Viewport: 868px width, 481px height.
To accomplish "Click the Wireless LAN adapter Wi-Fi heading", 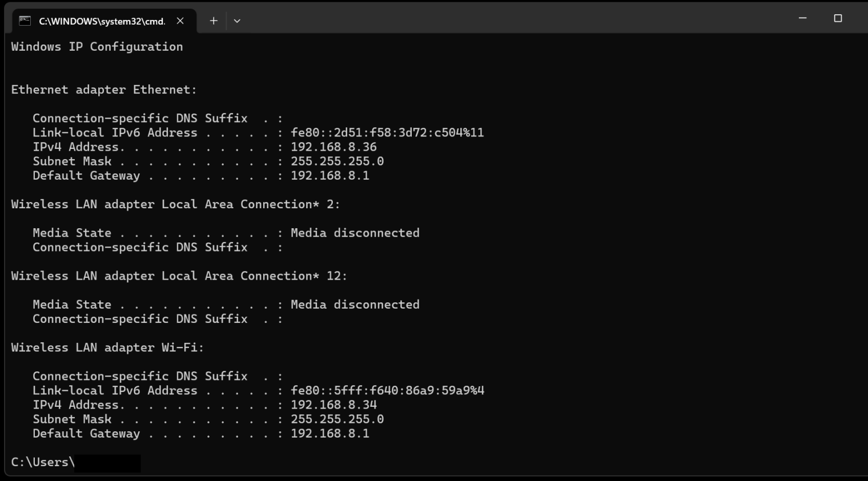I will coord(107,347).
